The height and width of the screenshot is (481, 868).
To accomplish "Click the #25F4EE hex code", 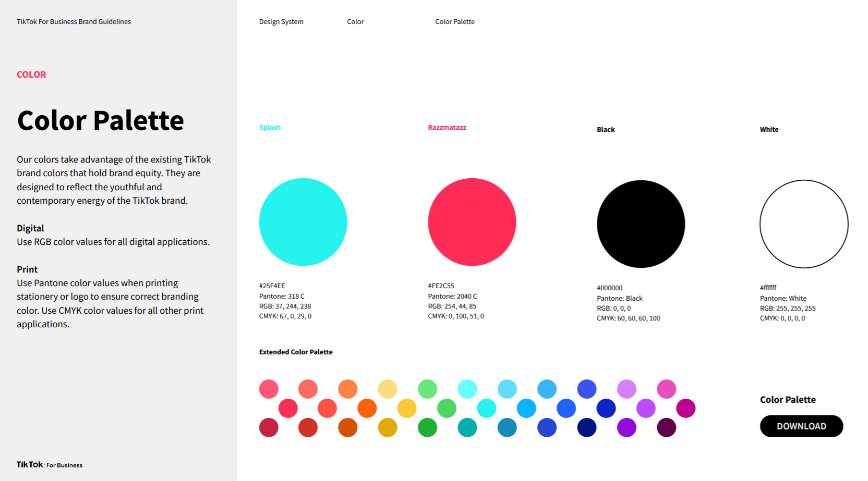I will coord(272,286).
